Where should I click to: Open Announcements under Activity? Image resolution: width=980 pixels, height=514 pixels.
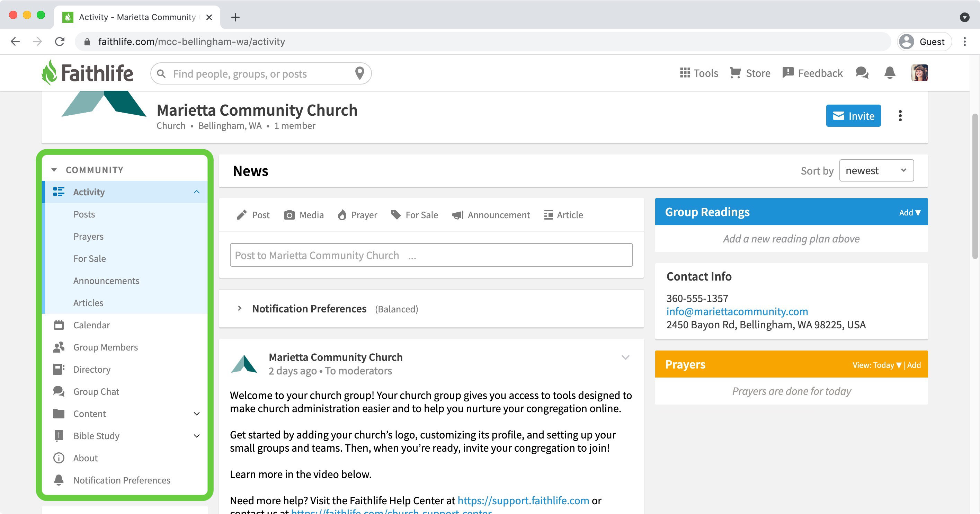[x=107, y=281]
